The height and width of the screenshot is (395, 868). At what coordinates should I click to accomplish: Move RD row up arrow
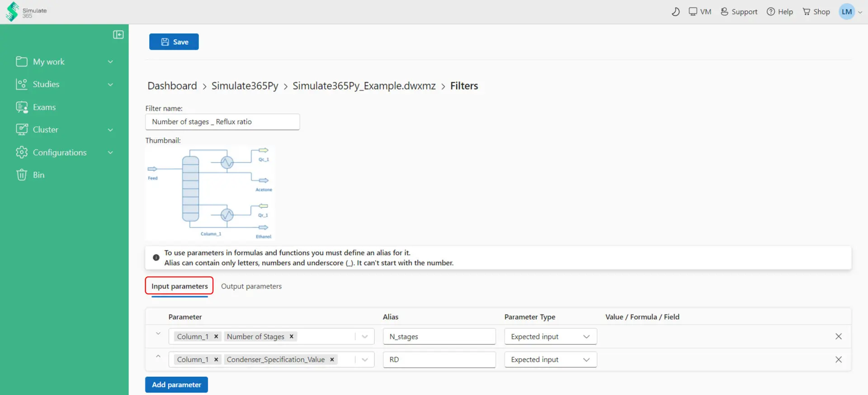click(158, 357)
